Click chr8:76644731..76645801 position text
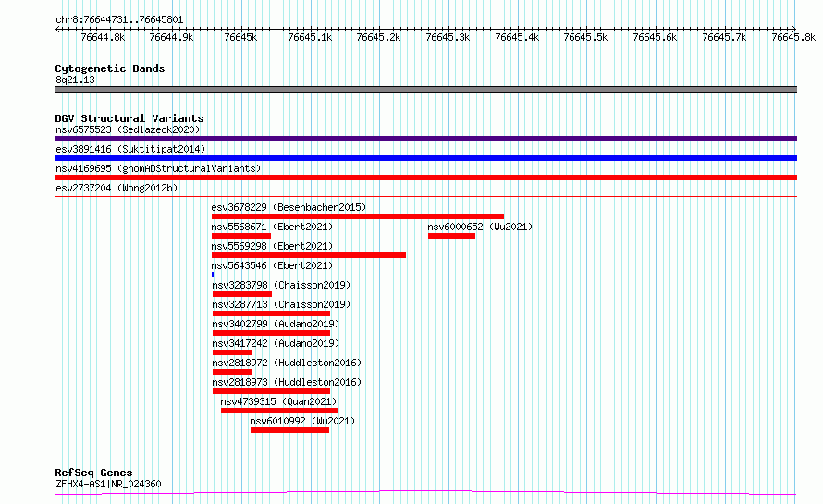Image resolution: width=823 pixels, height=504 pixels. click(119, 20)
